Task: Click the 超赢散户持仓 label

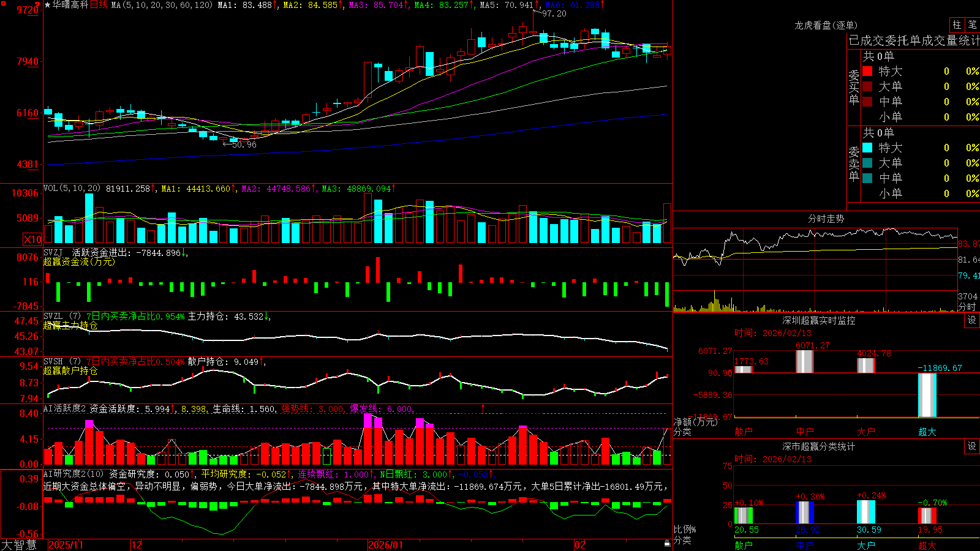Action: coord(70,370)
